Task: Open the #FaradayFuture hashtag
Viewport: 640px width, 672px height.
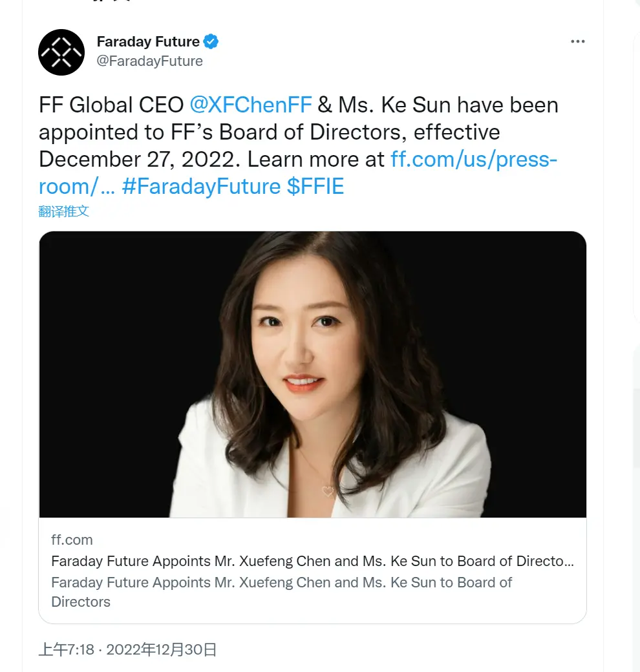Action: click(x=200, y=186)
